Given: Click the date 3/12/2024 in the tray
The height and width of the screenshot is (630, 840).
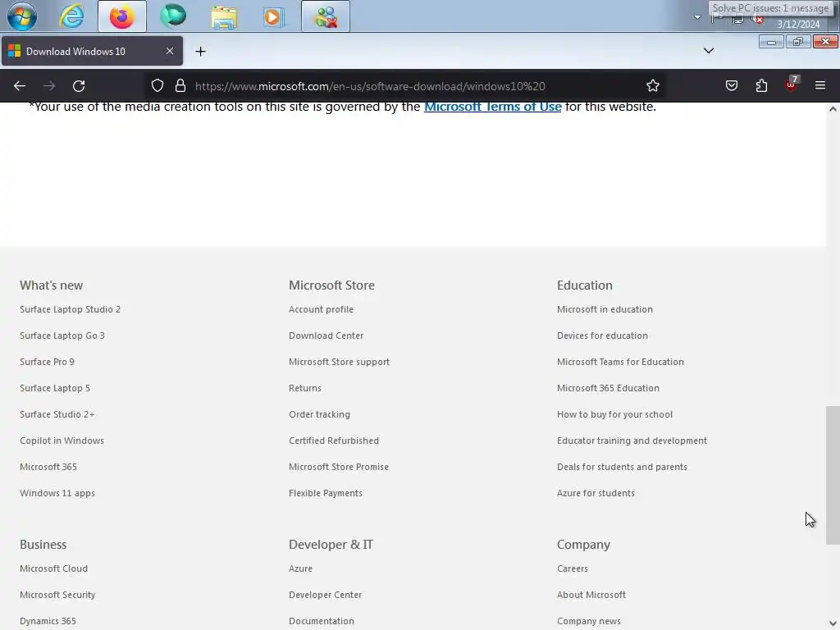Looking at the screenshot, I should tap(798, 24).
